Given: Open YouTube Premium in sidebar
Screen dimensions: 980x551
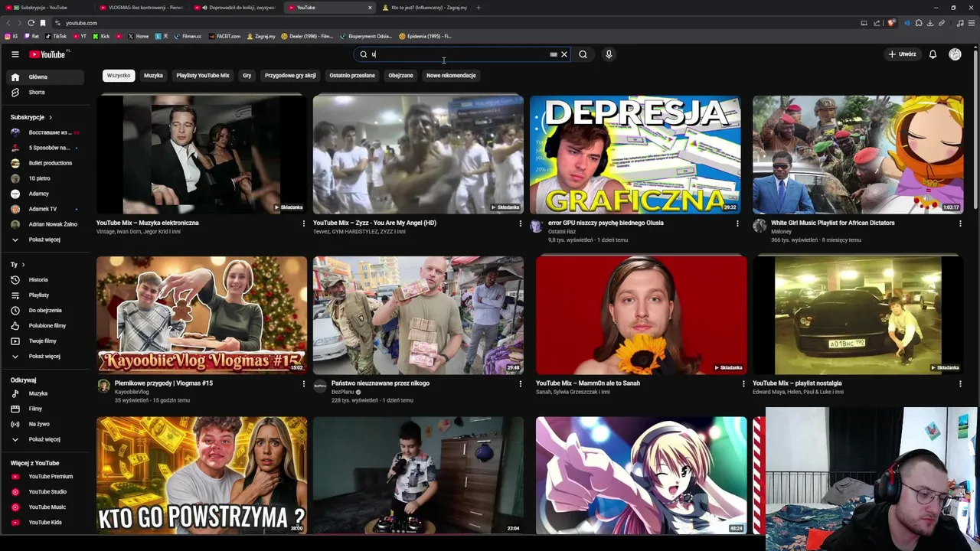Looking at the screenshot, I should tap(46, 476).
